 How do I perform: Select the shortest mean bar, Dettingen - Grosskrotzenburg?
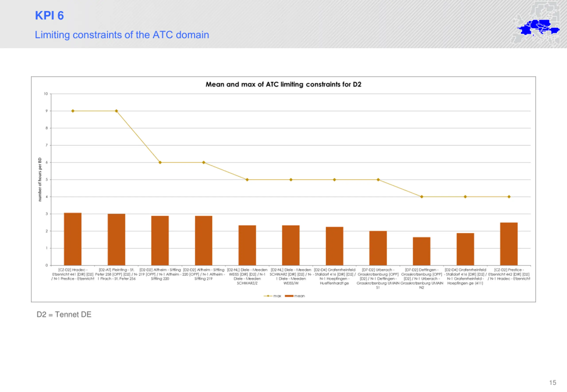421,251
